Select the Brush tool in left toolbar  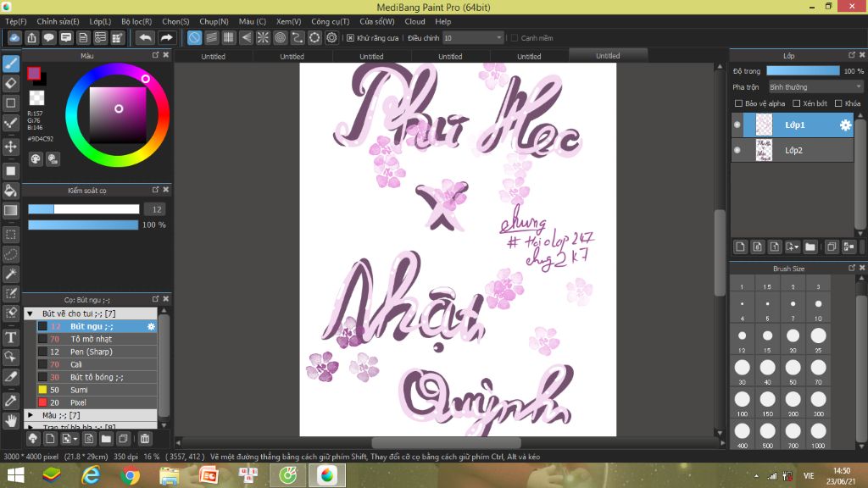[11, 64]
